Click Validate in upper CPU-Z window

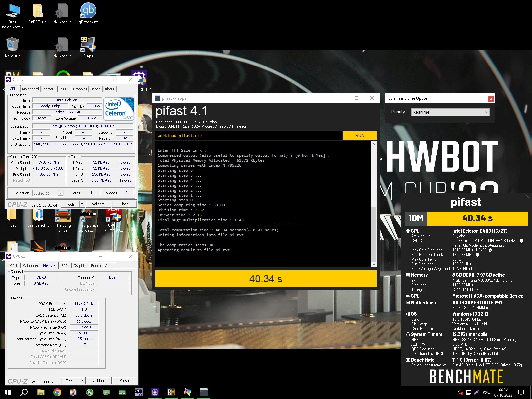pos(98,204)
